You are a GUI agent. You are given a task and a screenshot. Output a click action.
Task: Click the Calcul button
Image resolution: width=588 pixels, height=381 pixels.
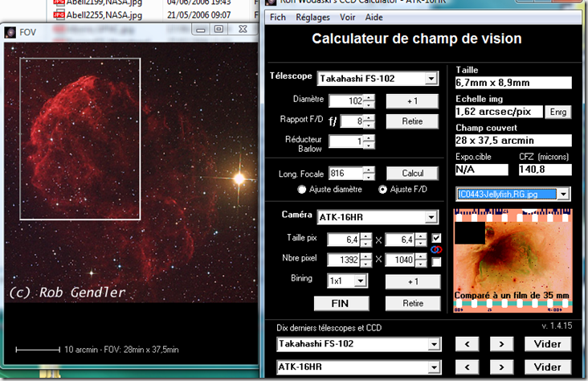tap(412, 173)
